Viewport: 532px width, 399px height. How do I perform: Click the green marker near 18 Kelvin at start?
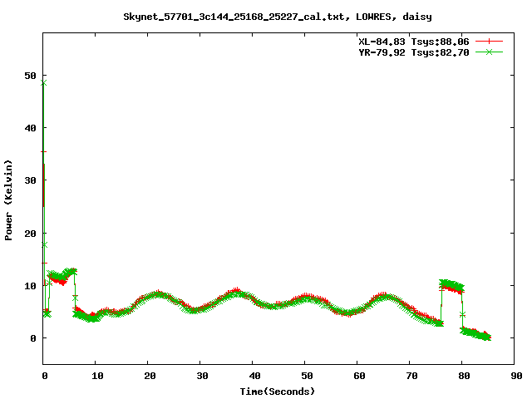[x=44, y=244]
